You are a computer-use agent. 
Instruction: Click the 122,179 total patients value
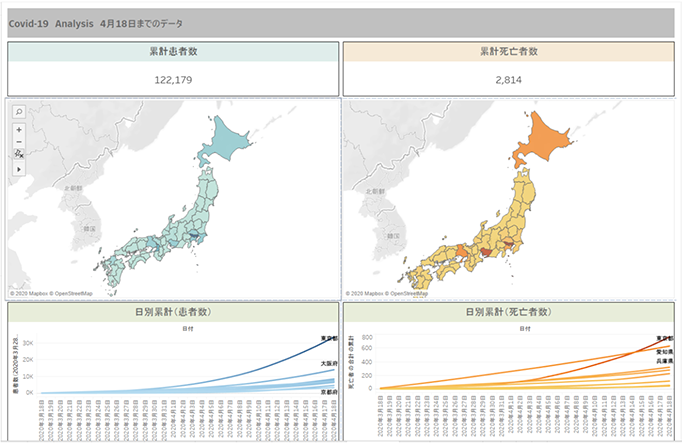click(x=173, y=80)
